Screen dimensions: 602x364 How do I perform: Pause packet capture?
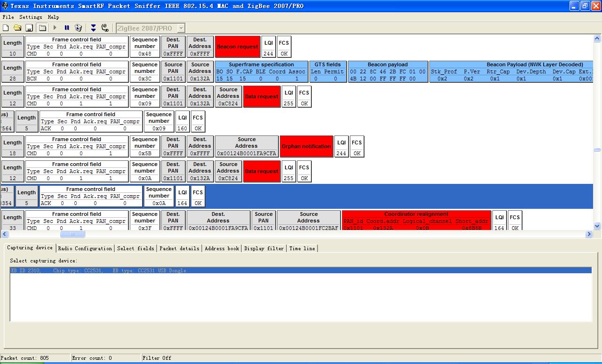(67, 28)
